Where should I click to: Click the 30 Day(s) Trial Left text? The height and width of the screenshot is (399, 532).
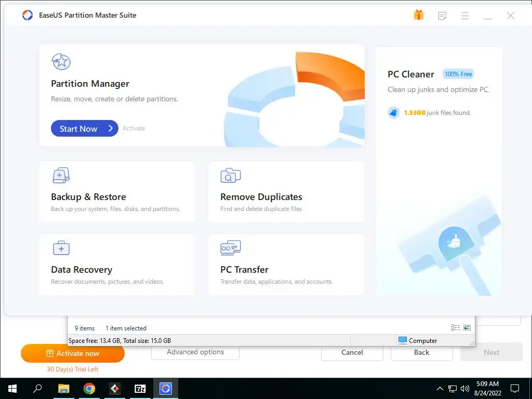pyautogui.click(x=72, y=369)
